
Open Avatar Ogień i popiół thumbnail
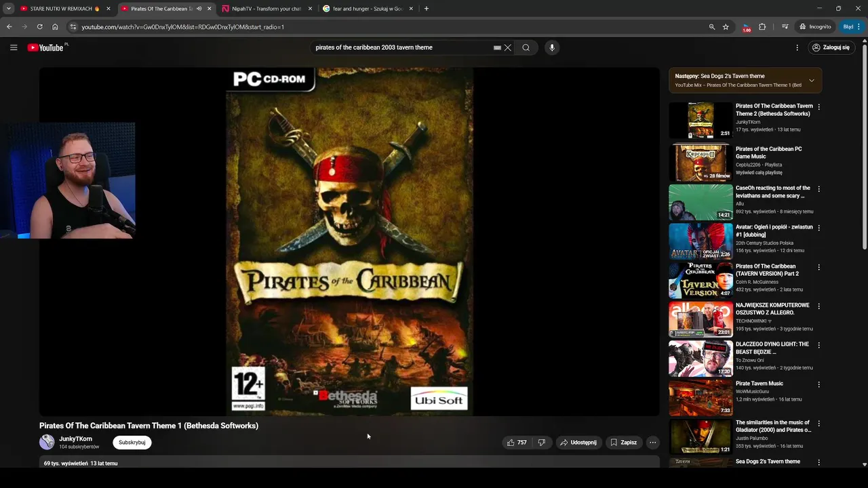coord(701,241)
